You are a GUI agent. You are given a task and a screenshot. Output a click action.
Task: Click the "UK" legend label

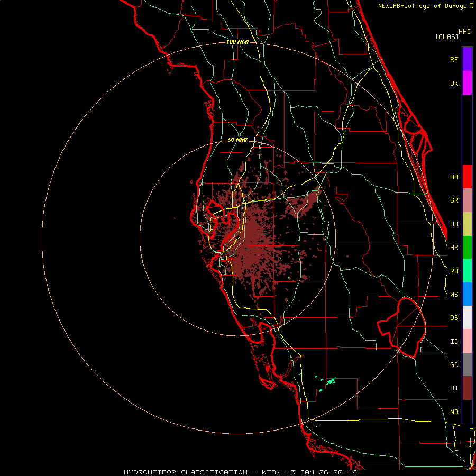pos(454,83)
